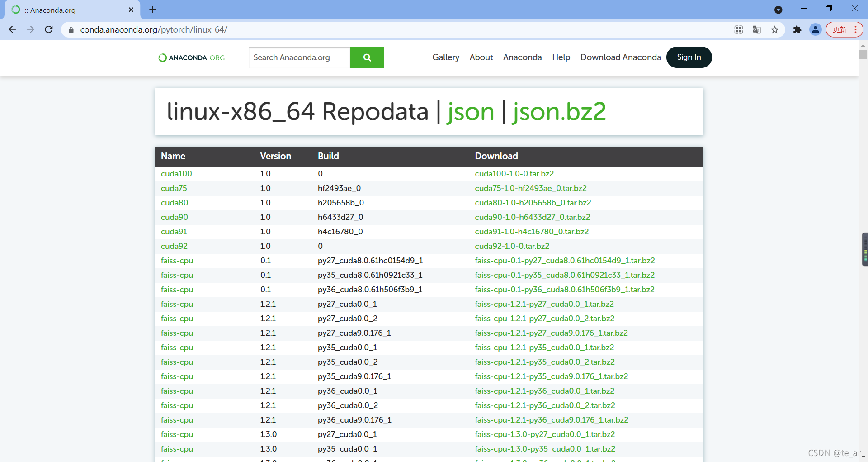Click the Build column header
The width and height of the screenshot is (868, 462).
pyautogui.click(x=328, y=156)
